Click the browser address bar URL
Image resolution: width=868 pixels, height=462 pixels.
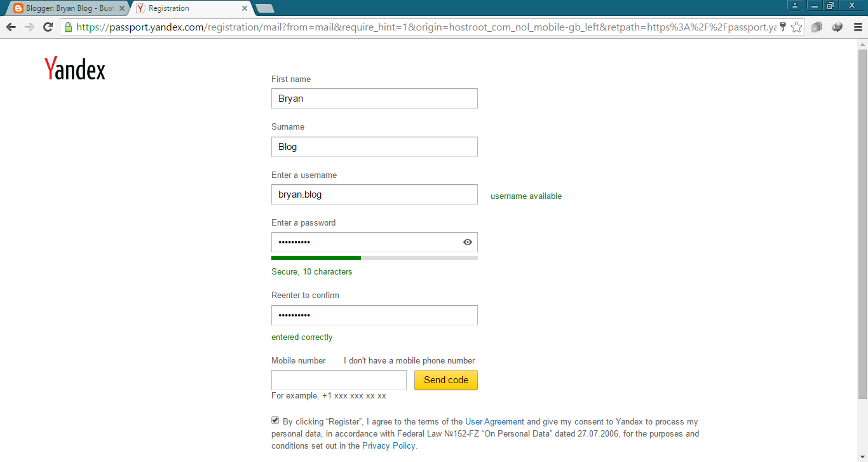(x=426, y=27)
